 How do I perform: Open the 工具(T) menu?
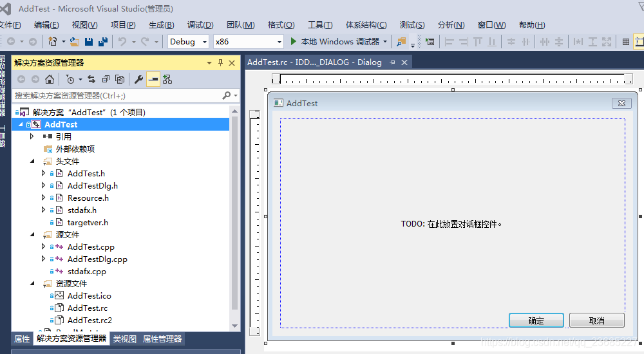(320, 25)
